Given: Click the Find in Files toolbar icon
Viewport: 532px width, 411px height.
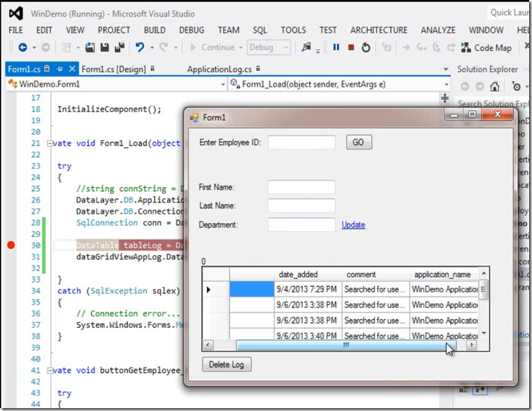Looking at the screenshot, I should (306, 47).
